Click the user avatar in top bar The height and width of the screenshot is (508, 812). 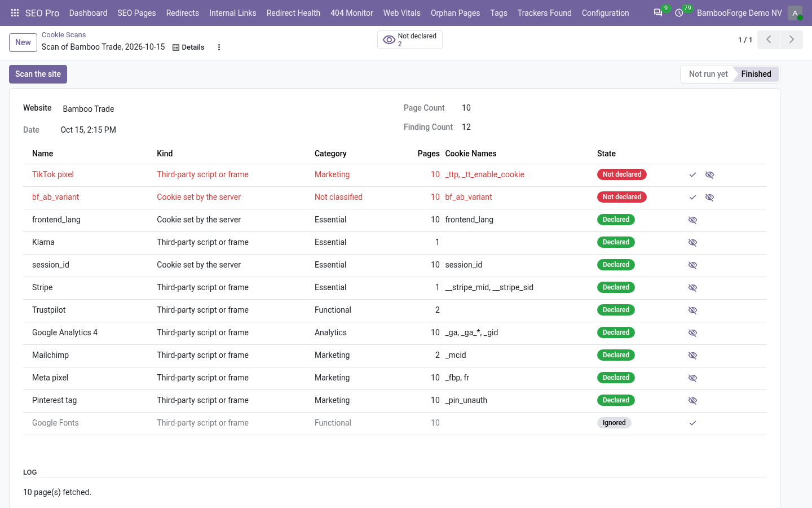tap(795, 12)
